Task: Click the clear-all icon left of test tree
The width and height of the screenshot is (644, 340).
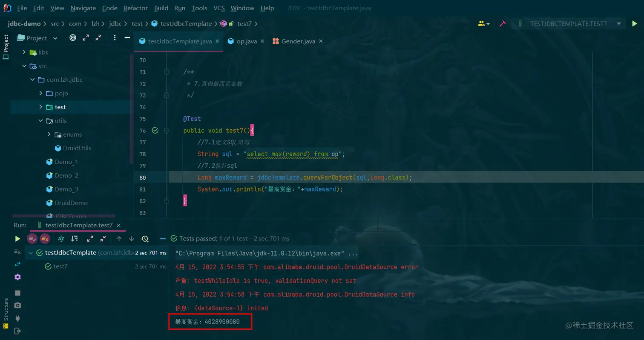Action: click(17, 252)
